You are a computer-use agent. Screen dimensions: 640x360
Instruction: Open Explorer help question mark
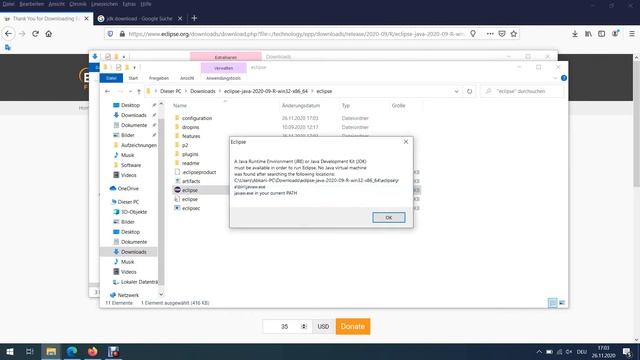click(x=564, y=78)
